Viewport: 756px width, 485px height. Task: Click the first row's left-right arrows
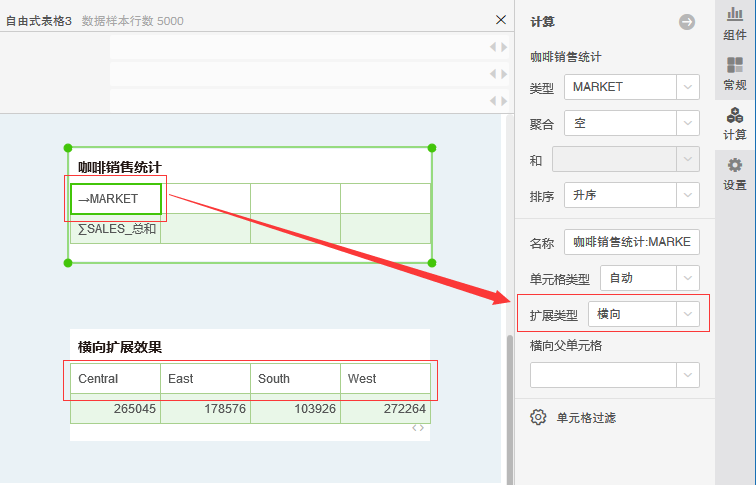pyautogui.click(x=498, y=47)
